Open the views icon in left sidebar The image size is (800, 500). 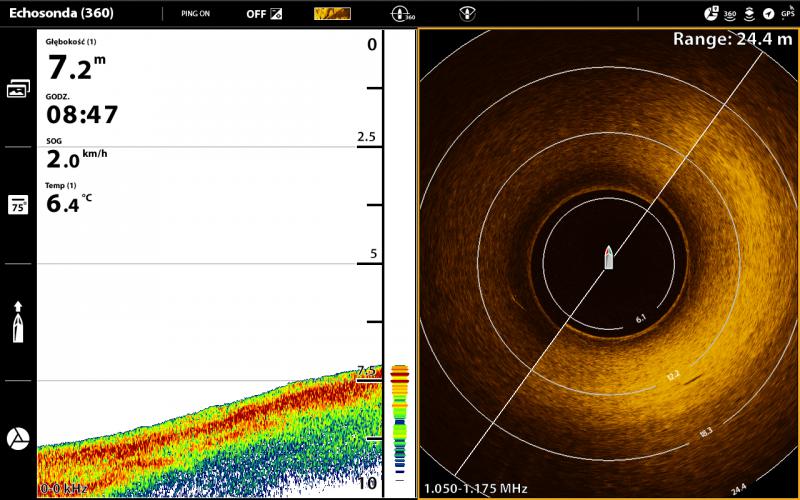pos(18,89)
